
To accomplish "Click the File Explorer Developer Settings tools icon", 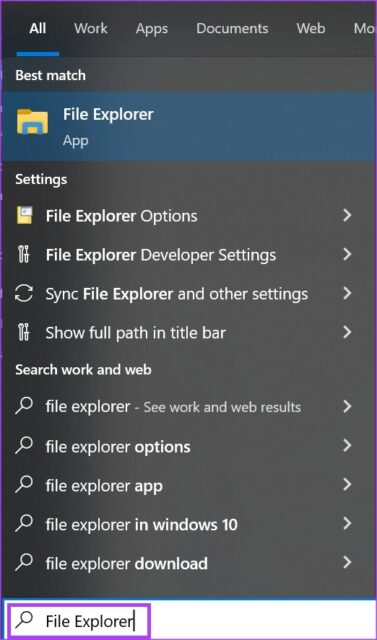I will tap(24, 254).
